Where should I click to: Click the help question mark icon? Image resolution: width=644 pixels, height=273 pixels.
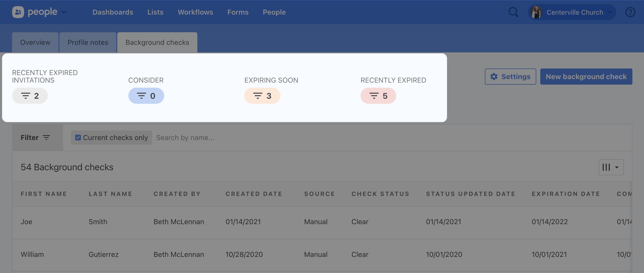point(630,12)
